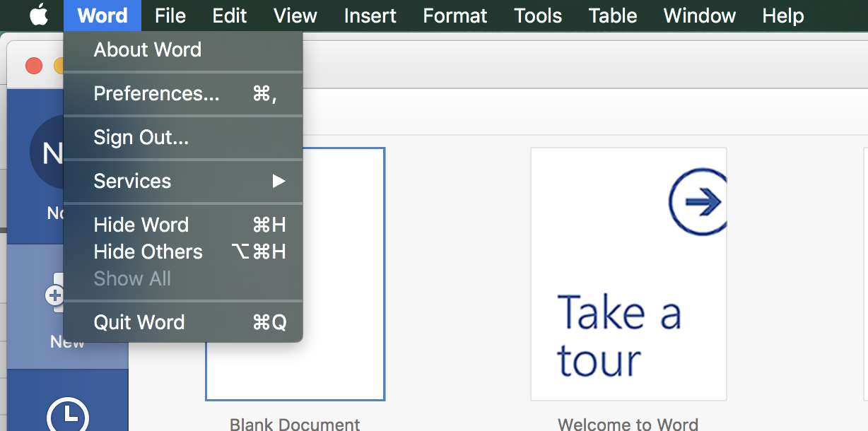Viewport: 868px width, 431px height.
Task: Open the Insert menu
Action: pos(370,16)
